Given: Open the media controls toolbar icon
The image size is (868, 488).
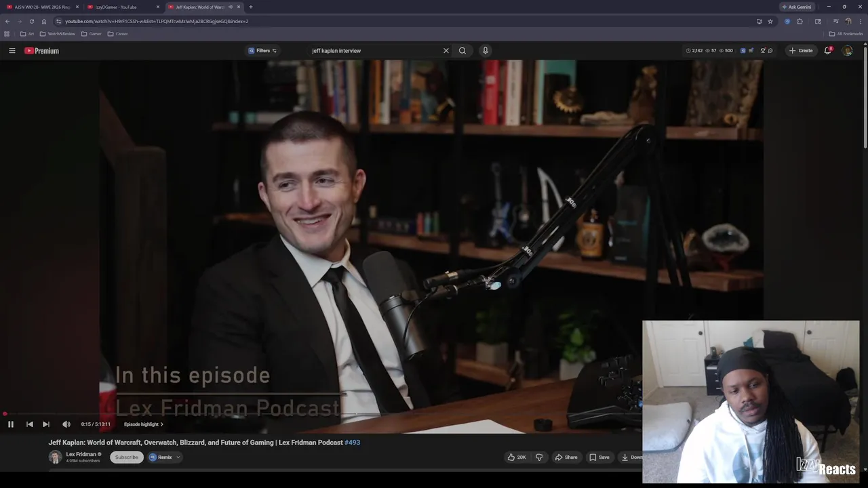Looking at the screenshot, I should [x=835, y=21].
